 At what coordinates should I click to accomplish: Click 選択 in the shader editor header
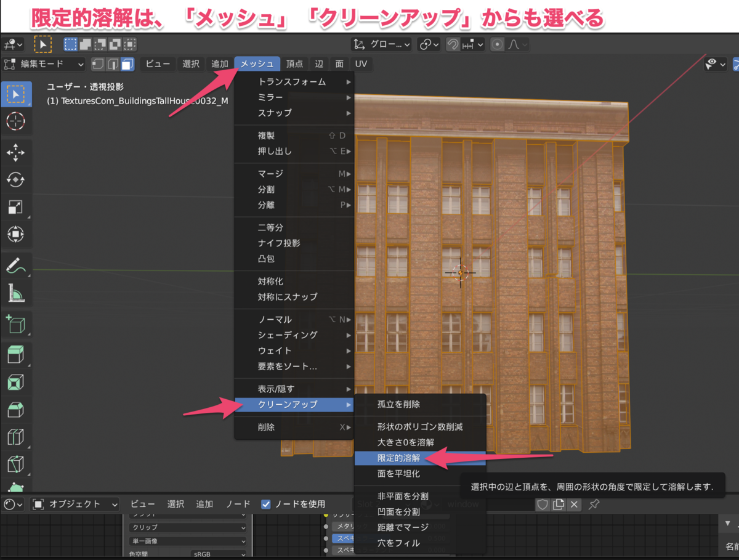pyautogui.click(x=176, y=504)
